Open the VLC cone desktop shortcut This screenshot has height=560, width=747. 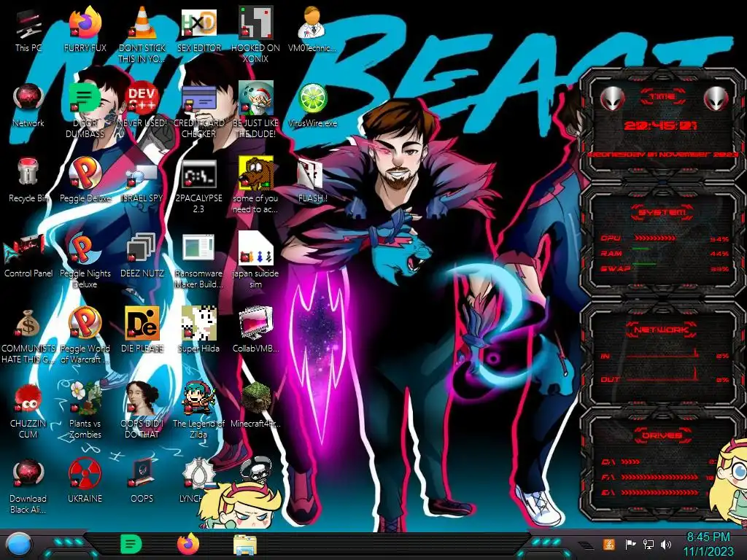point(142,23)
